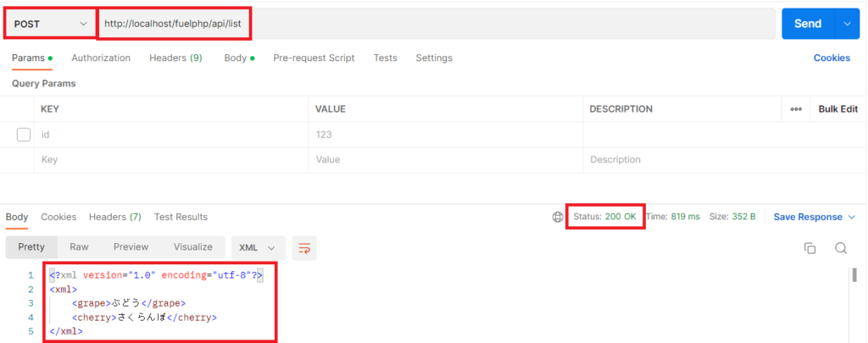868x343 pixels.
Task: Copy response using the copy icon
Action: [x=810, y=248]
